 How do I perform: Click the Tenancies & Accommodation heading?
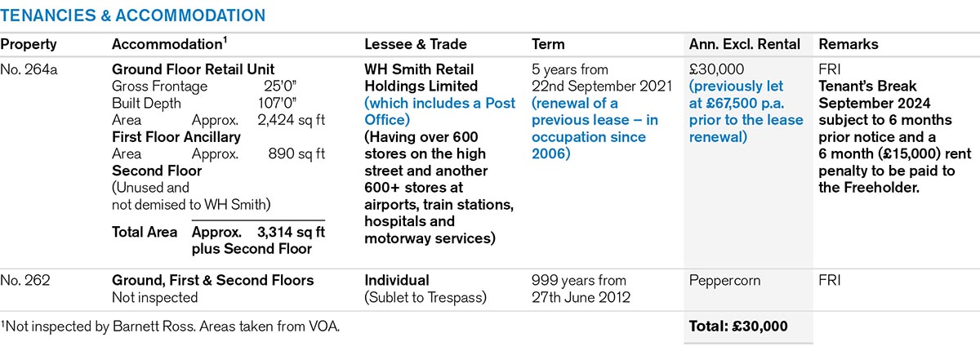click(133, 16)
